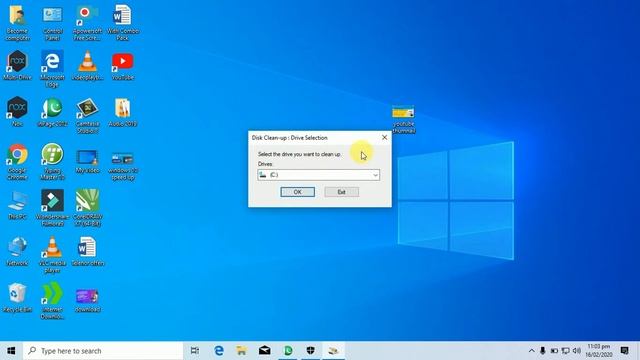
Task: Open Windows Security shield on taskbar
Action: tap(311, 351)
